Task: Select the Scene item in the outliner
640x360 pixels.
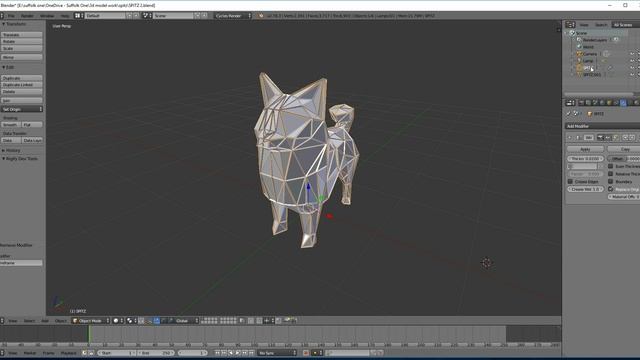Action: (581, 33)
